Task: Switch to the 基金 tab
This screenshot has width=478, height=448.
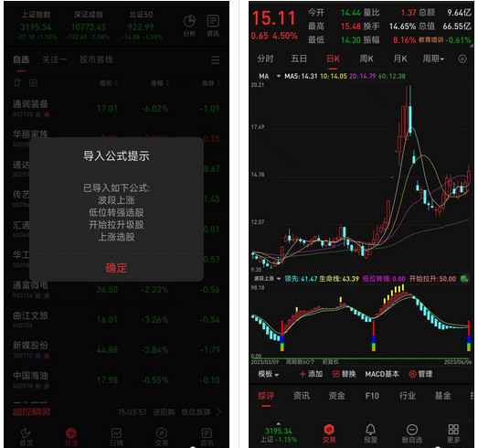Action: click(442, 396)
